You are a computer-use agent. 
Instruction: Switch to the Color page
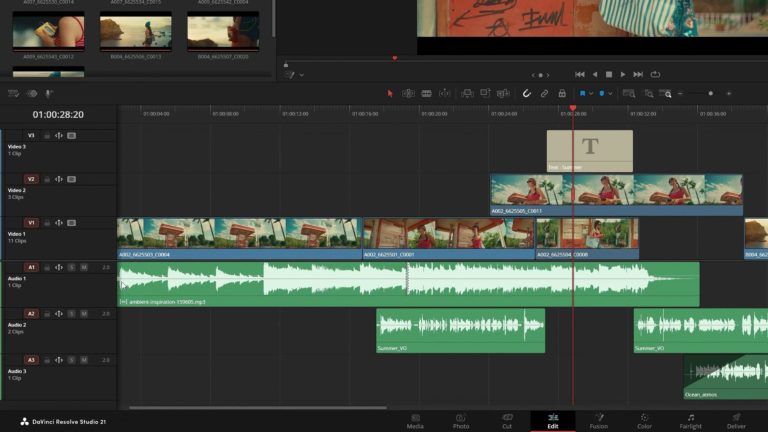pos(645,421)
